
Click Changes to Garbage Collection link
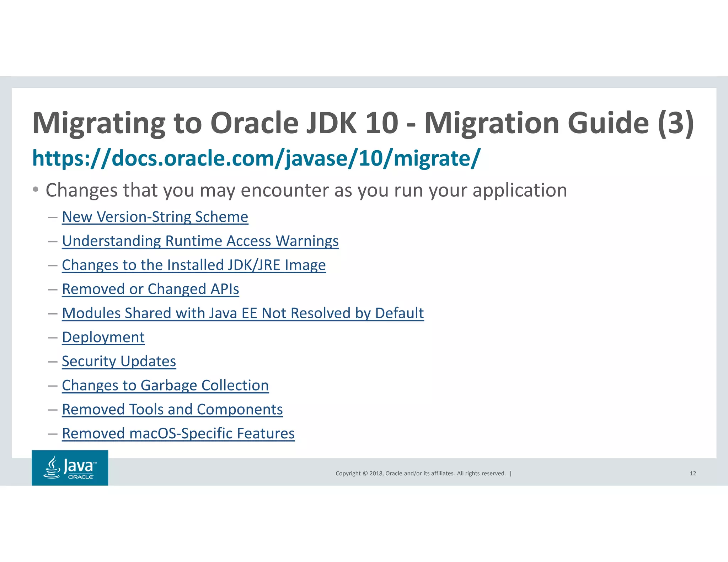(x=165, y=385)
